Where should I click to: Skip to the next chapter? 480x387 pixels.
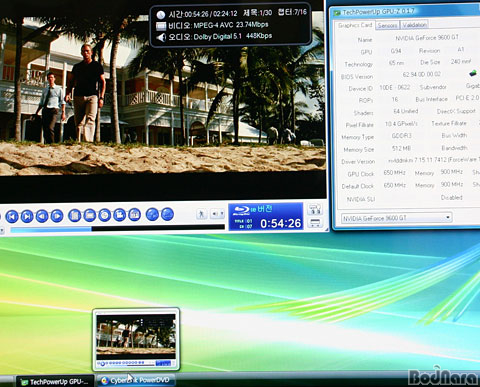[x=27, y=217]
